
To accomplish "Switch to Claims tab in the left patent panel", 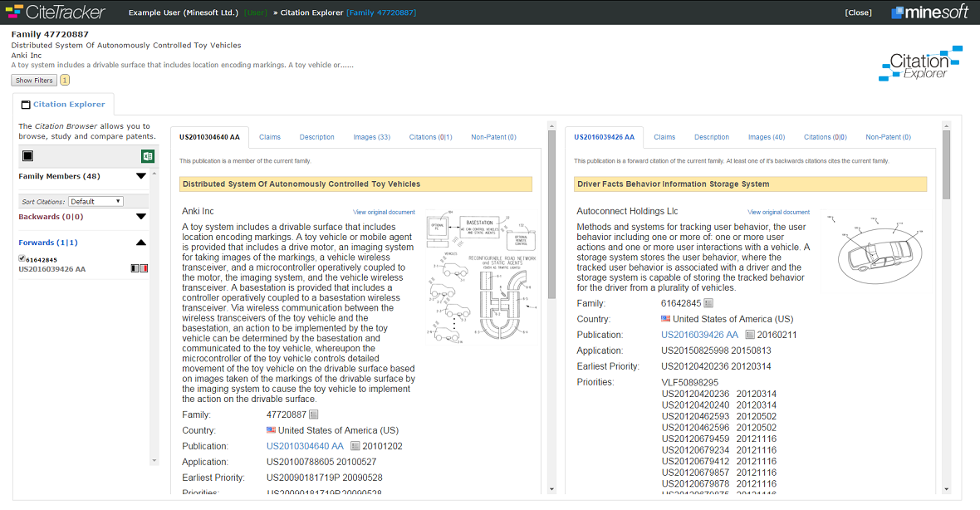I will click(x=270, y=137).
